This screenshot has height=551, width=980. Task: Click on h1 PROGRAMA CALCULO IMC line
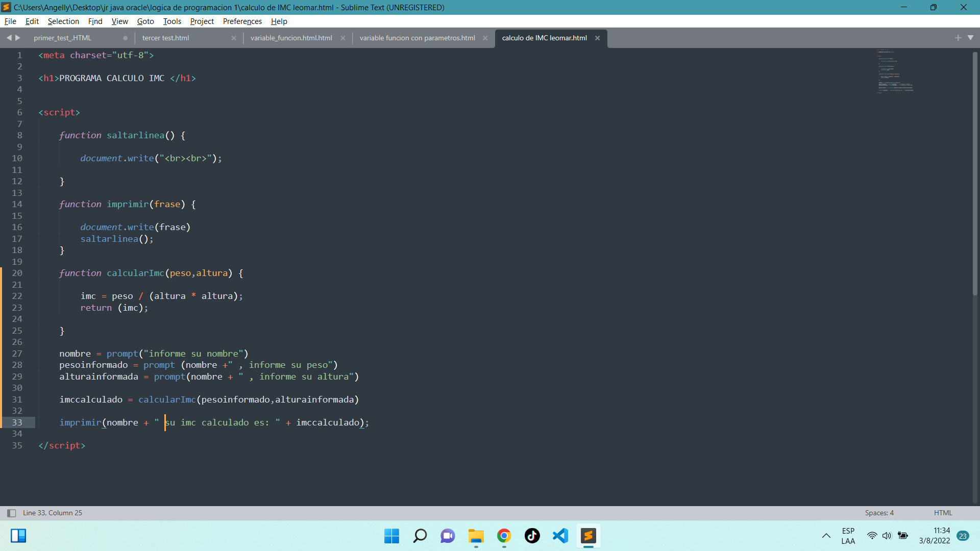click(x=117, y=78)
